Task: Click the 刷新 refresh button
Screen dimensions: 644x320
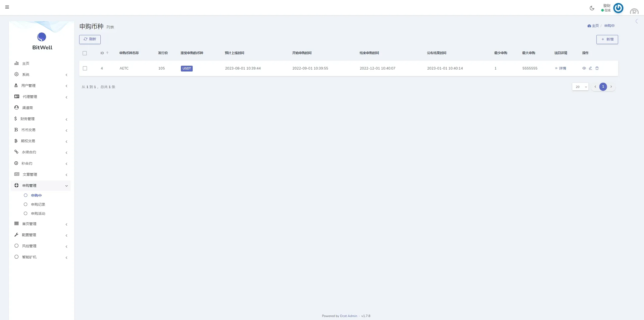Action: (x=90, y=39)
